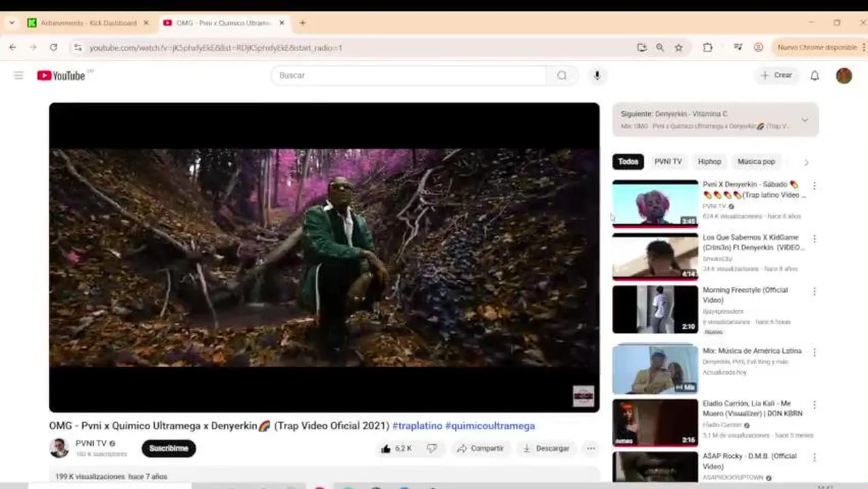Image resolution: width=868 pixels, height=489 pixels.
Task: Click the install app icon in address bar
Action: click(642, 48)
